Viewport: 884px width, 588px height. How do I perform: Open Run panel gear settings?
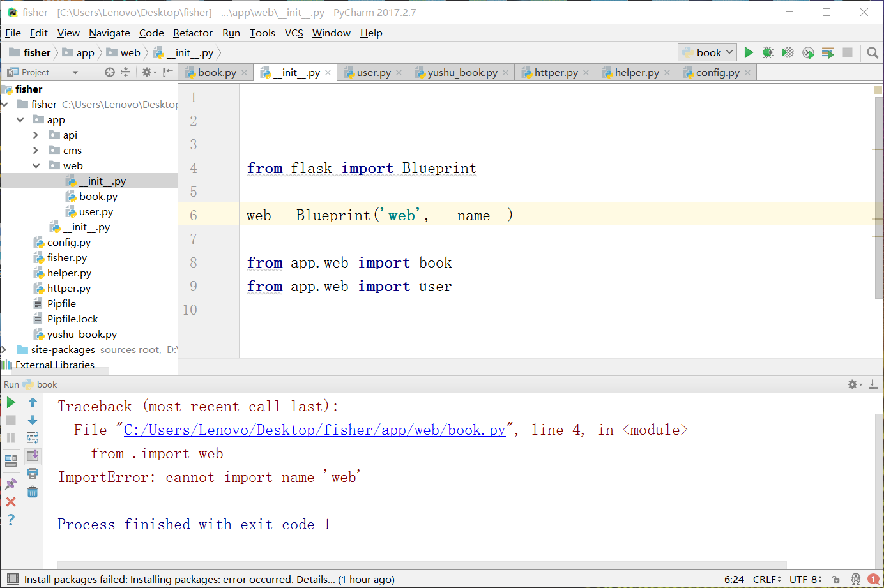pos(855,384)
